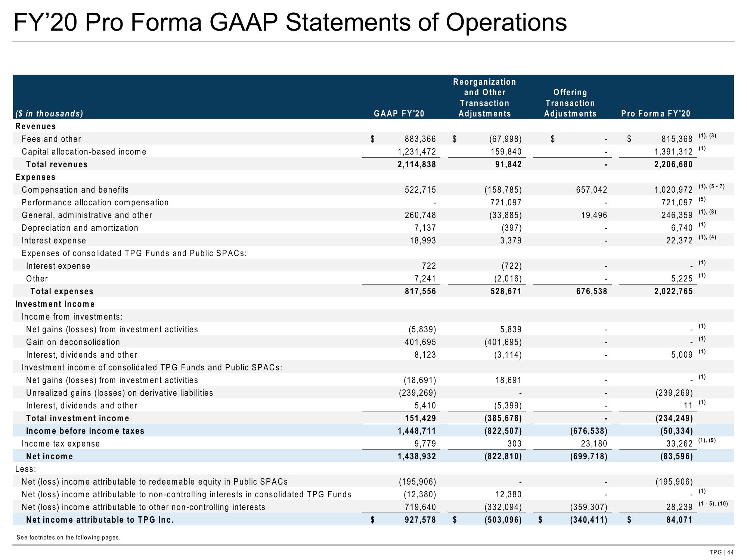Image resolution: width=747 pixels, height=560 pixels.
Task: Click the 'Total expenses' row label
Action: click(62, 291)
